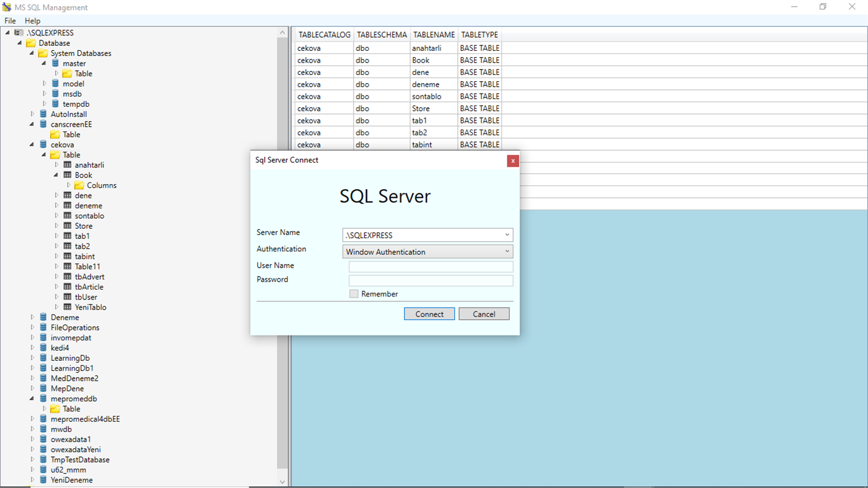Click the canscreenEE database icon
This screenshot has height=488, width=868.
tap(43, 124)
